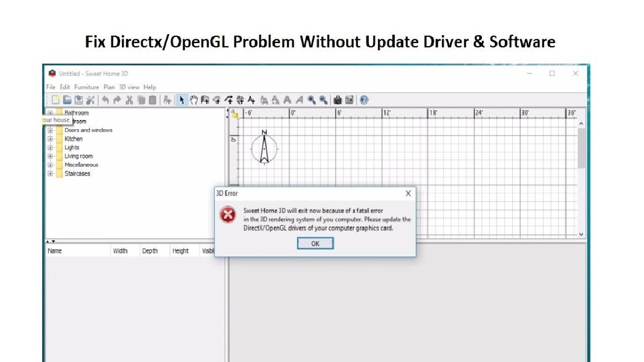Open the Furniture menu
Screen dimensions: 644x362
(87, 87)
